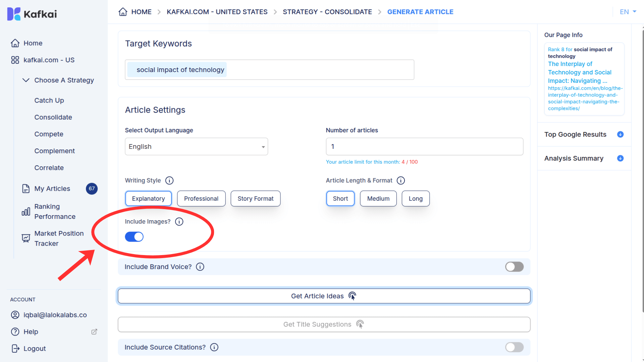The height and width of the screenshot is (362, 644).
Task: Turn on Include Source Citations
Action: [x=514, y=347]
